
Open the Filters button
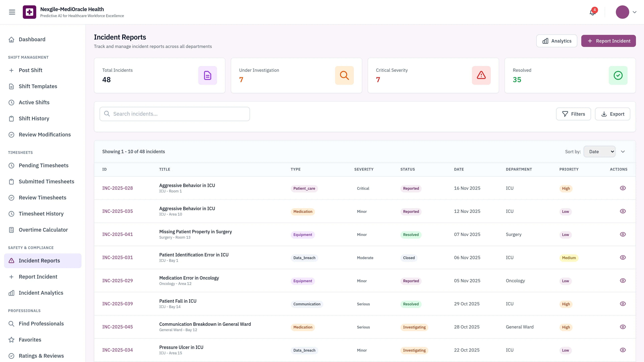pos(573,114)
